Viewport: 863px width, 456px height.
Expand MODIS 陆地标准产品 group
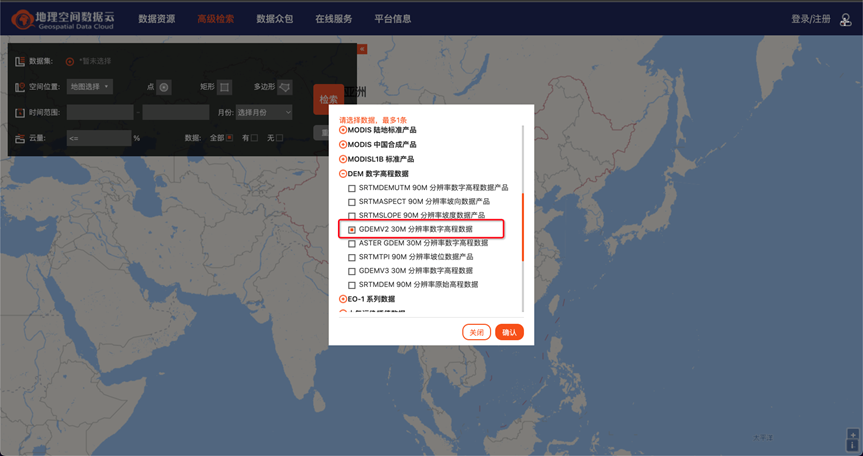[x=343, y=130]
